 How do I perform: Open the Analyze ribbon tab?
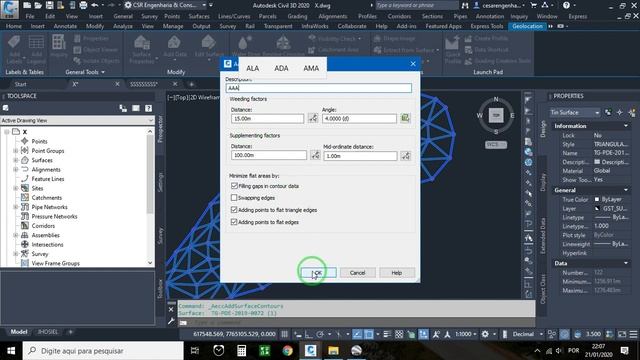[122, 26]
